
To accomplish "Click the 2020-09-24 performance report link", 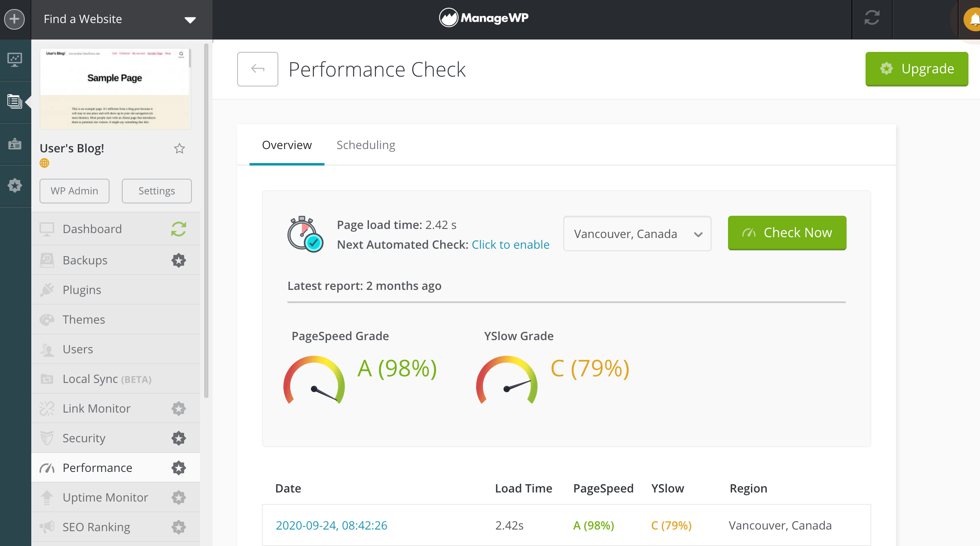I will point(331,525).
